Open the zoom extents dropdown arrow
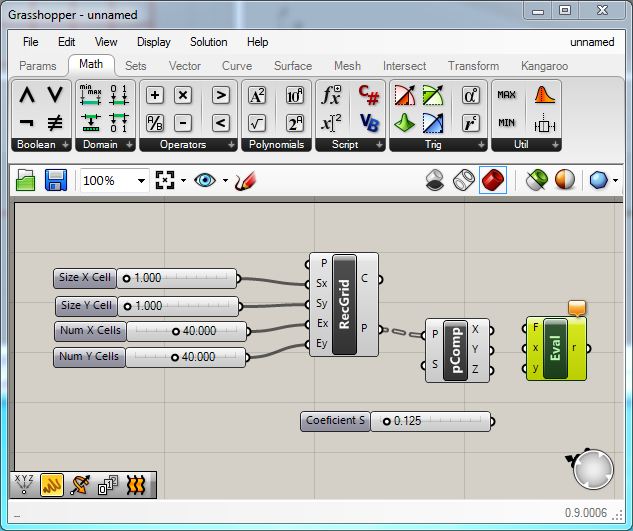633x531 pixels. [x=183, y=180]
